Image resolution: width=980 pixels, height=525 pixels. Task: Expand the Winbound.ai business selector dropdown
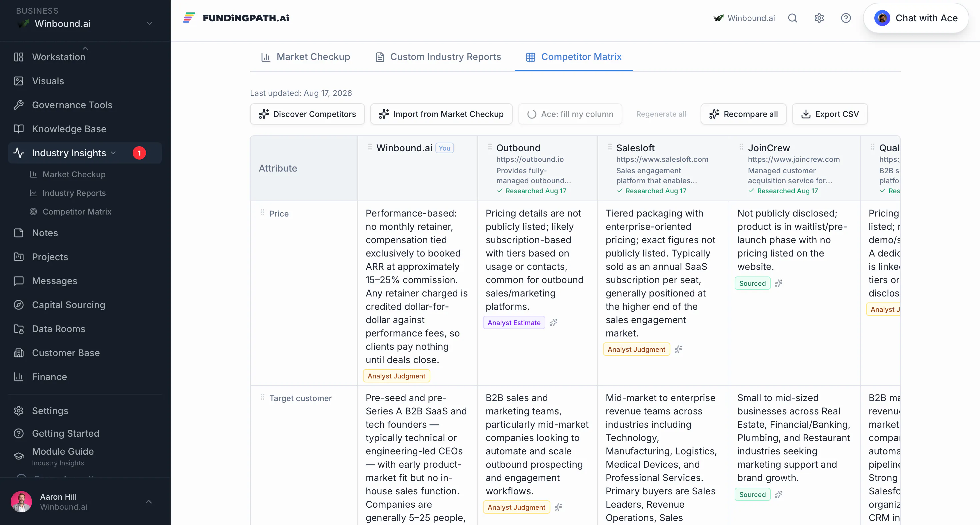150,24
